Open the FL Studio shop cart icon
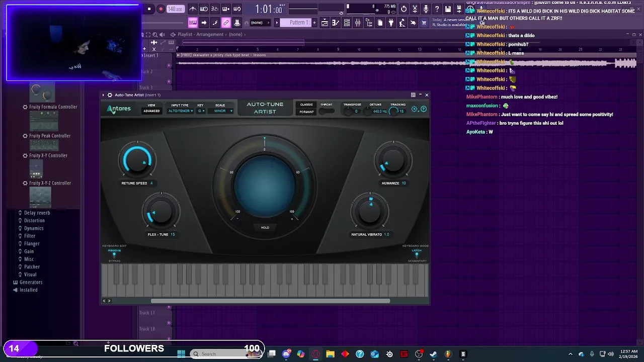This screenshot has height=362, width=644. pos(424,23)
